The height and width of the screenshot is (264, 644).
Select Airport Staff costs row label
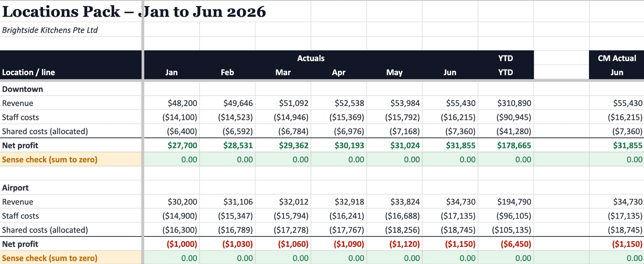(x=20, y=216)
